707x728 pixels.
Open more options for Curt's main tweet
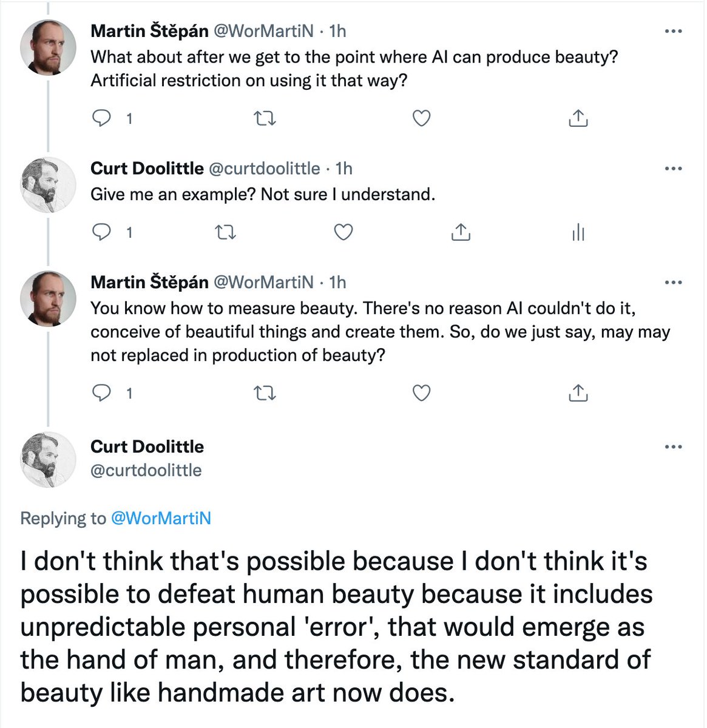click(x=674, y=447)
